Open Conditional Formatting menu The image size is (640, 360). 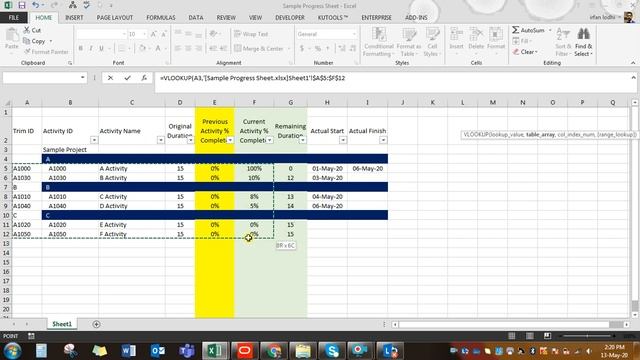point(379,42)
